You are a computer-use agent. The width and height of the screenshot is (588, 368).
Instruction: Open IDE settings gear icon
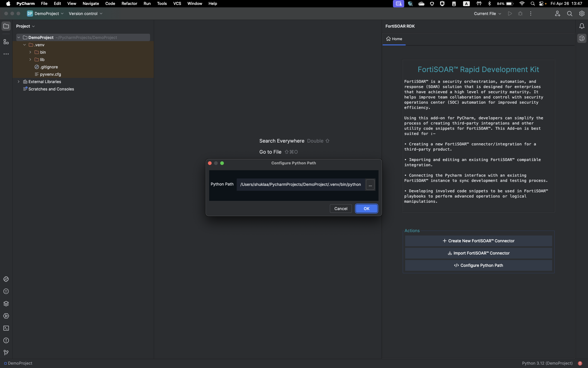[x=582, y=13]
